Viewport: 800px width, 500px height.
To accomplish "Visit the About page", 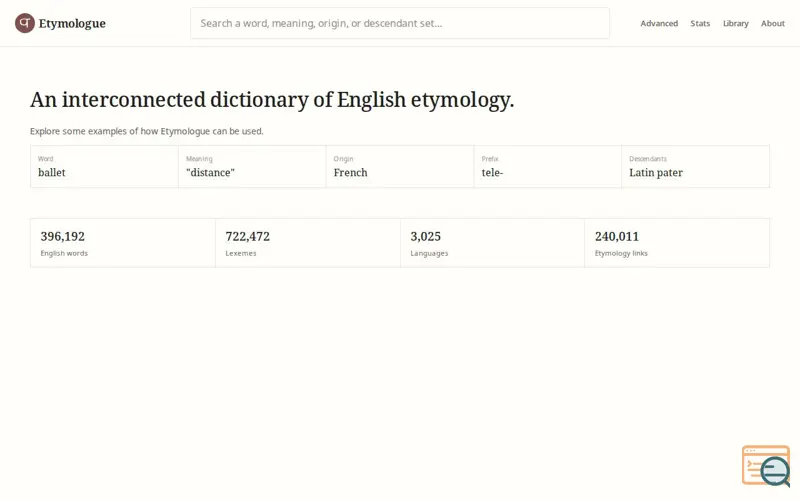I will tap(772, 23).
